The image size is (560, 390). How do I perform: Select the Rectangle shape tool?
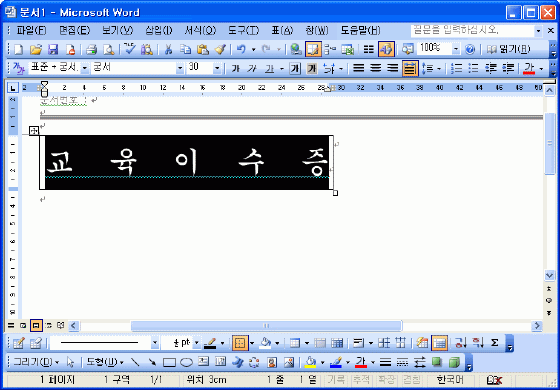point(169,363)
